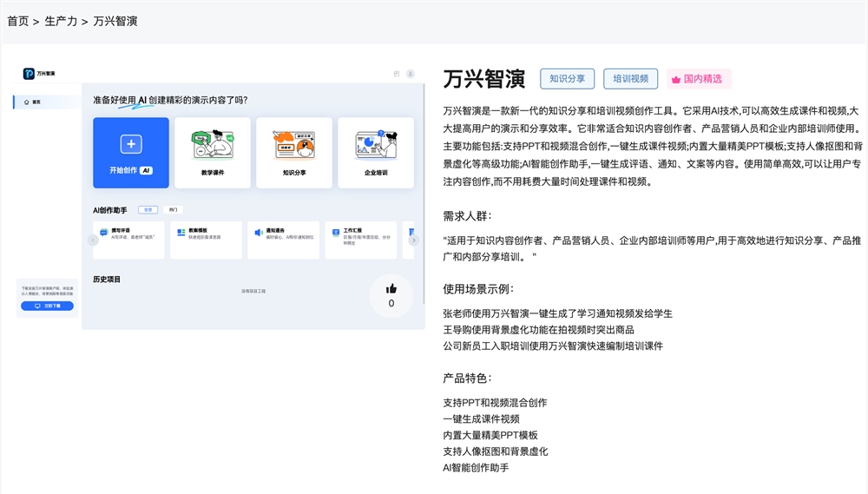Click the 万兴智演 logo icon in the preview
The height and width of the screenshot is (494, 868).
coord(29,74)
